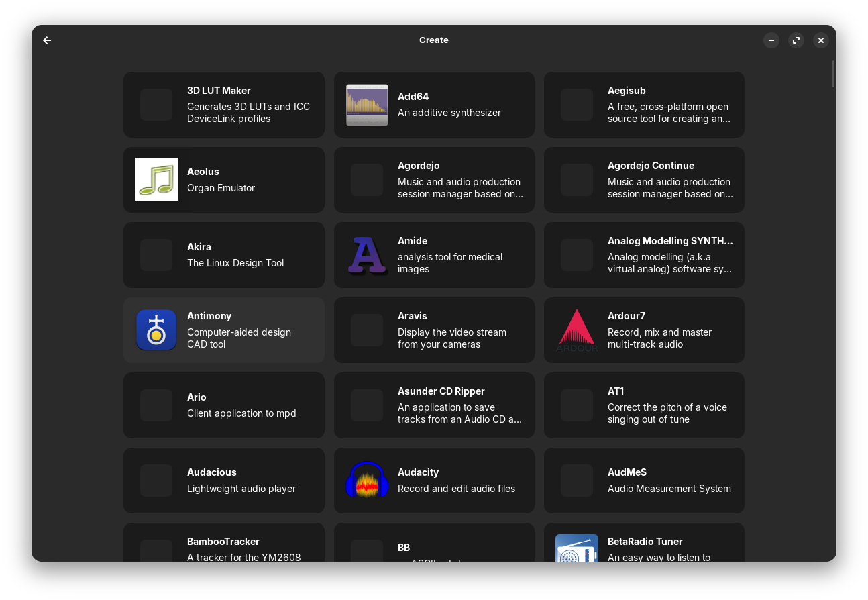
Task: Select Analog Modelling SYNTH entry
Action: point(644,255)
